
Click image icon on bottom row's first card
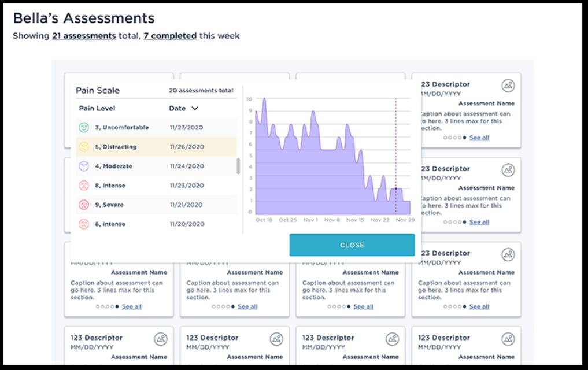pos(161,339)
